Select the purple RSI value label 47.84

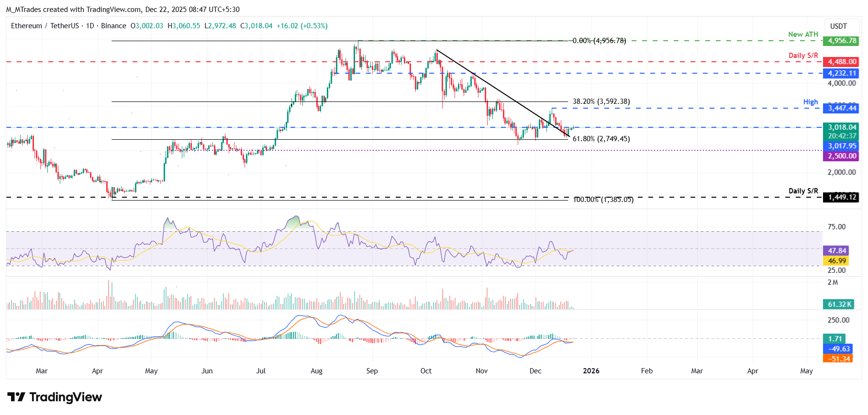tap(836, 251)
